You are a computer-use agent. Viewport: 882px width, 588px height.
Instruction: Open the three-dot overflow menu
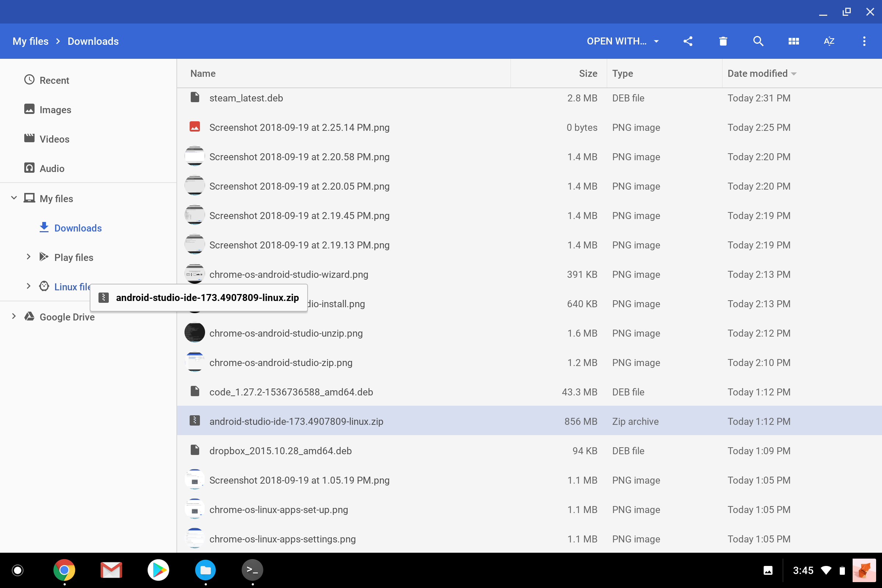[x=864, y=41]
